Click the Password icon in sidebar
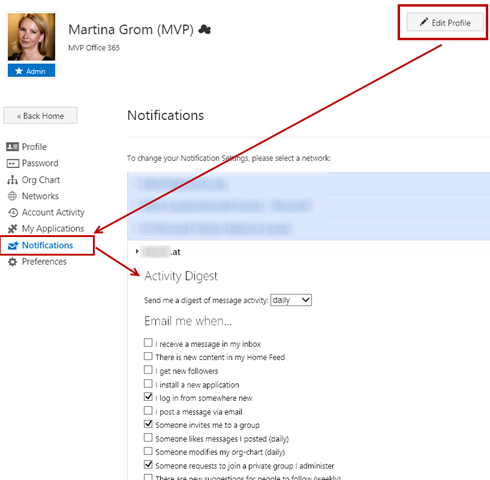 [13, 163]
